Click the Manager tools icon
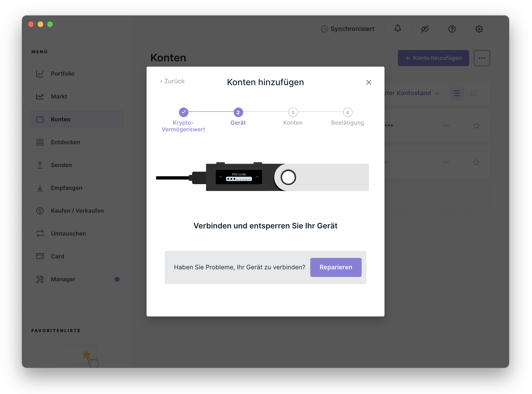The image size is (532, 394). (40, 279)
